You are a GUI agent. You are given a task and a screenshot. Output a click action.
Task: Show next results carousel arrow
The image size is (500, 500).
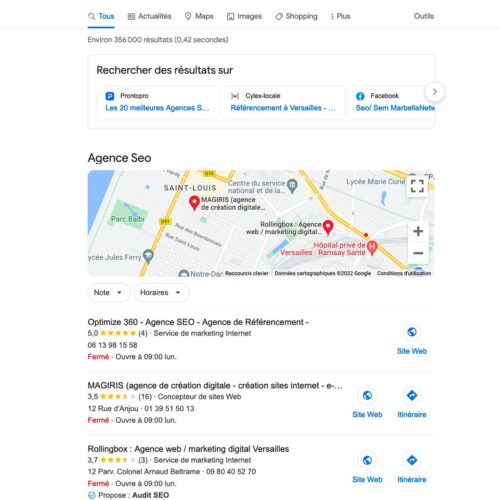click(435, 92)
